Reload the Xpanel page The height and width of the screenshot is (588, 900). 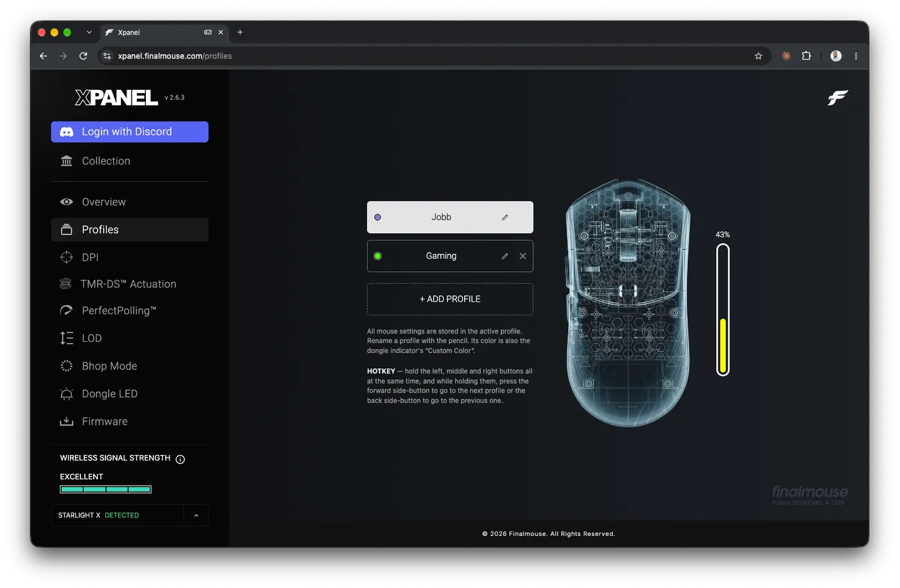tap(83, 56)
